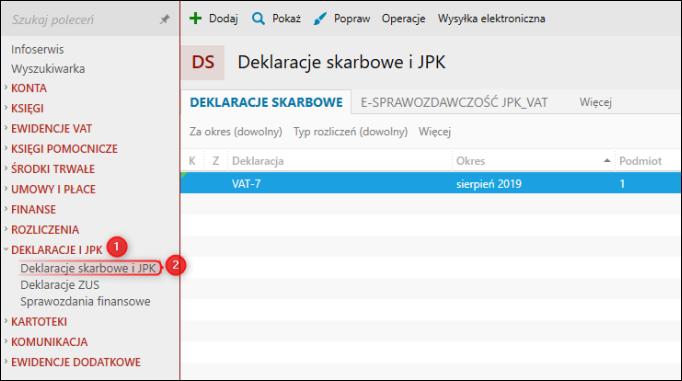
Task: Open the Za okres (dowolny) filter
Action: pos(236,132)
